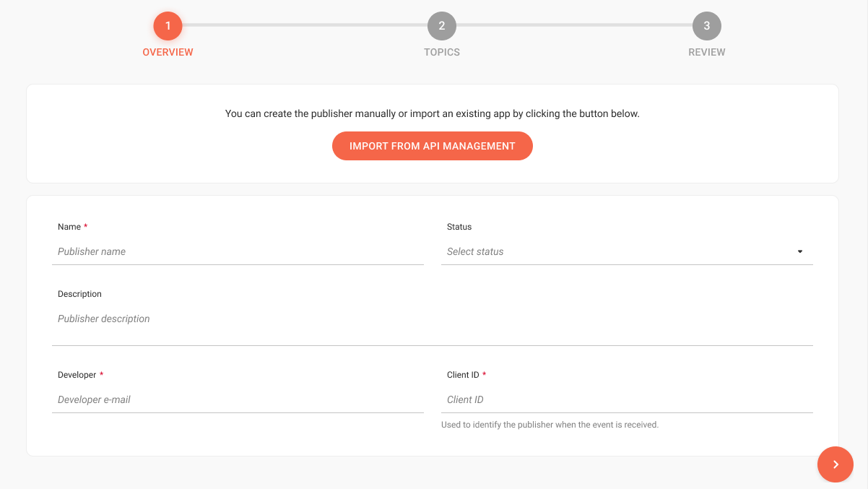Click the progress line between steps 1 and 2
This screenshot has width=868, height=489.
pos(304,25)
